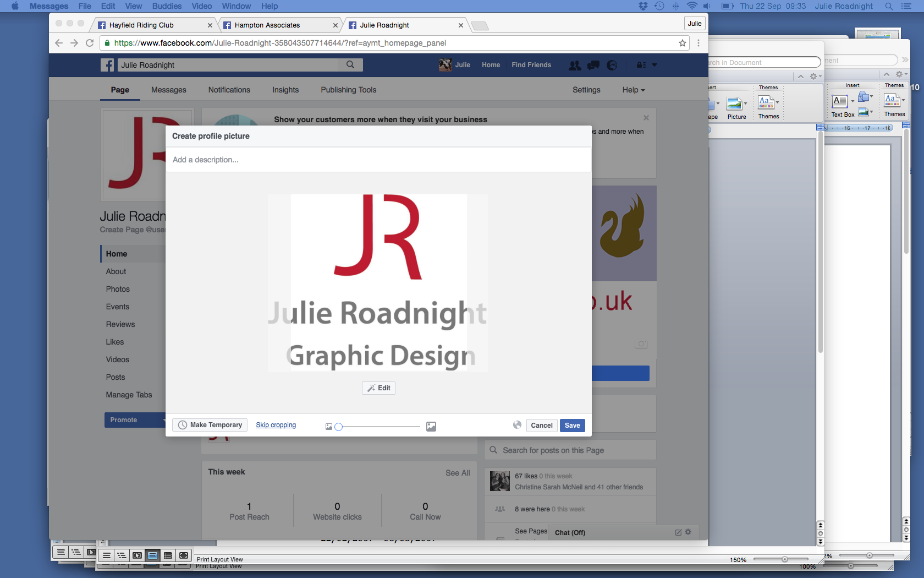This screenshot has height=578, width=924.
Task: Open the Edit photo tool with wand icon
Action: (x=378, y=388)
